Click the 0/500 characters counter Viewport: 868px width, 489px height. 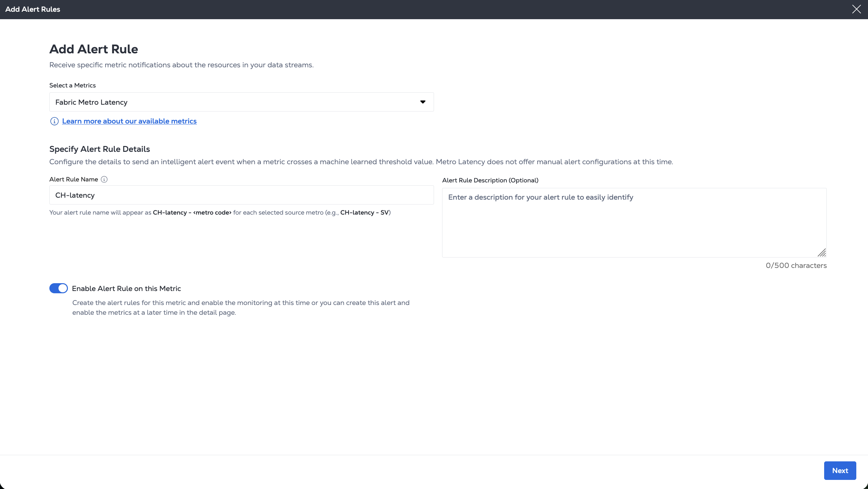pyautogui.click(x=796, y=265)
